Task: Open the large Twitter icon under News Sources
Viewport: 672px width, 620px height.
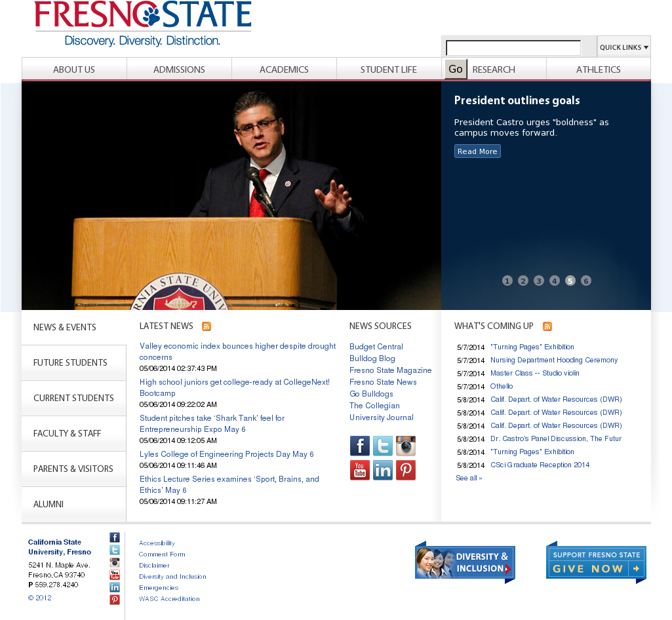Action: 383,446
